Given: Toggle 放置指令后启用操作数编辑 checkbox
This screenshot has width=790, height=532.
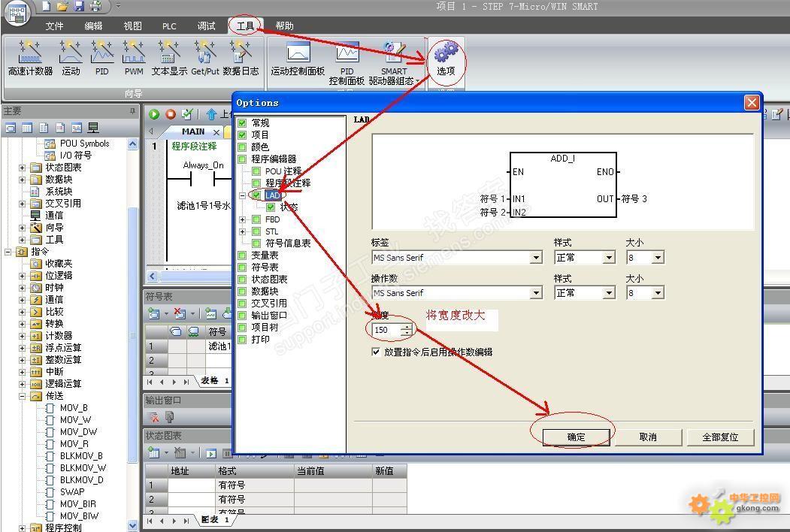Looking at the screenshot, I should (375, 352).
